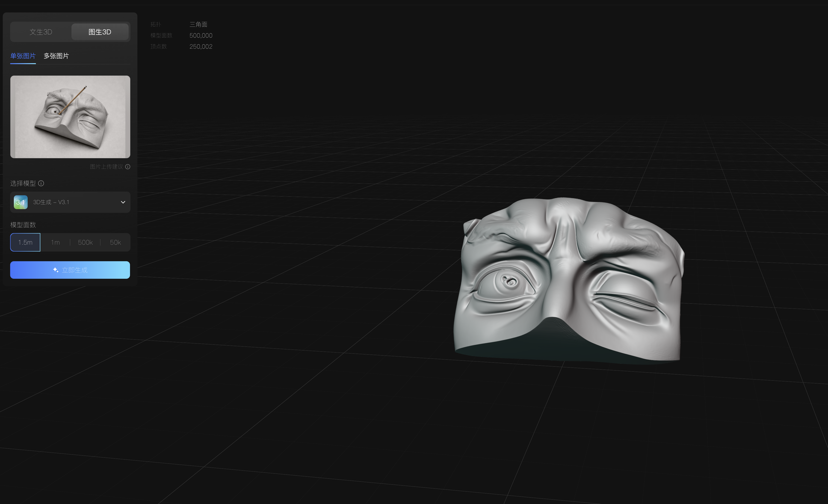Select the 1.5m face count option
828x504 pixels.
point(25,242)
